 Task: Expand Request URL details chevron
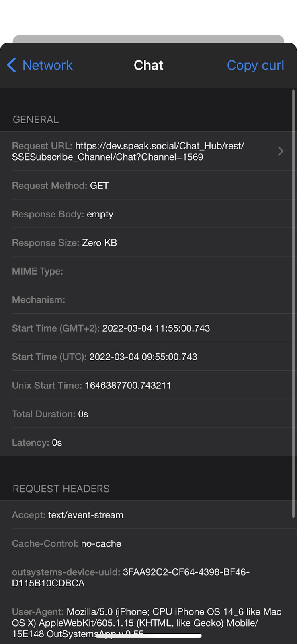point(281,151)
